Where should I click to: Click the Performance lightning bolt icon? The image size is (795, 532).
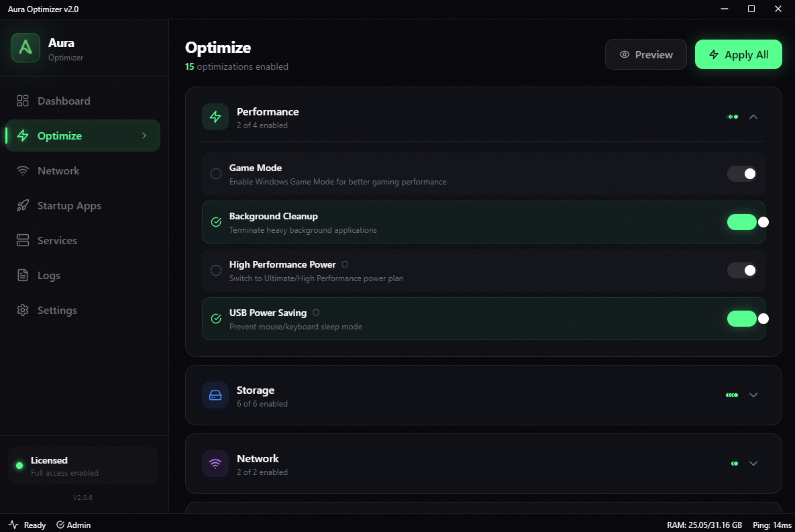pos(215,117)
